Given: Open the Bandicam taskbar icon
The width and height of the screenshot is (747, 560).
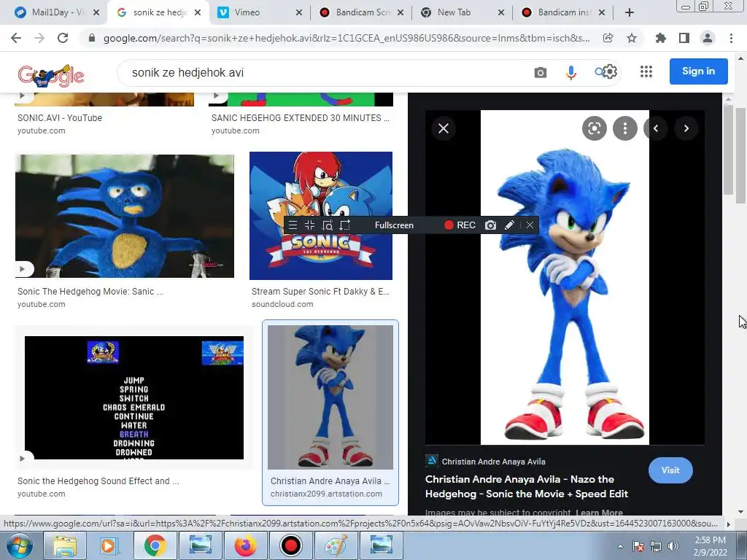Looking at the screenshot, I should [x=290, y=545].
